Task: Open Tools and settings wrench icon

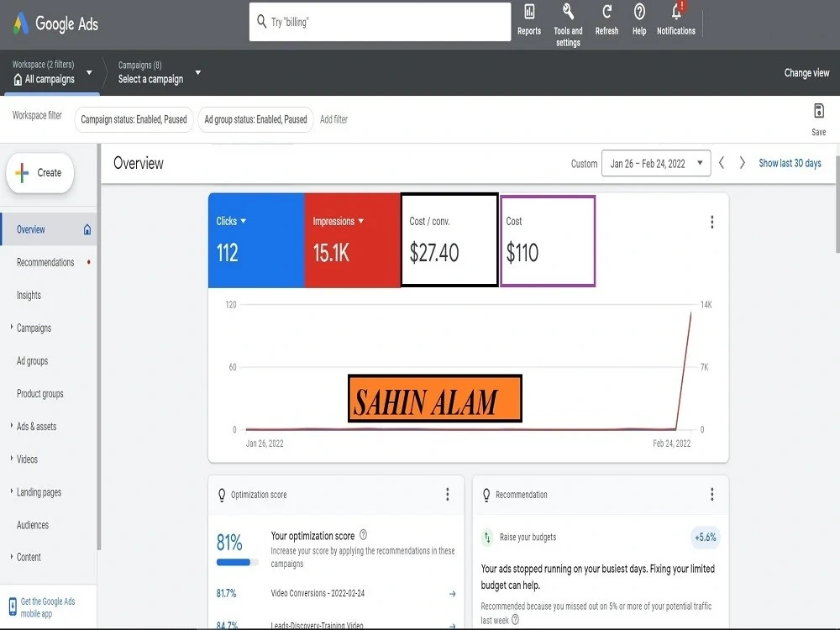Action: (568, 12)
